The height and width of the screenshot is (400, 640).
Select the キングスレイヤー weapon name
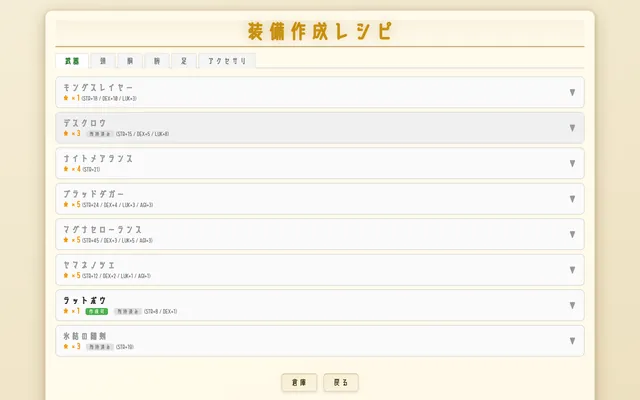click(x=98, y=87)
